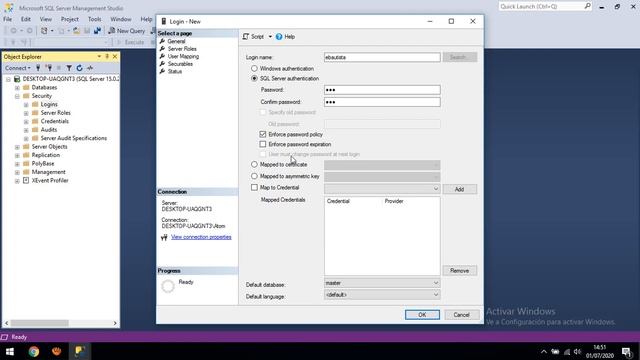
Task: Click the View connection properties icon
Action: [x=164, y=237]
